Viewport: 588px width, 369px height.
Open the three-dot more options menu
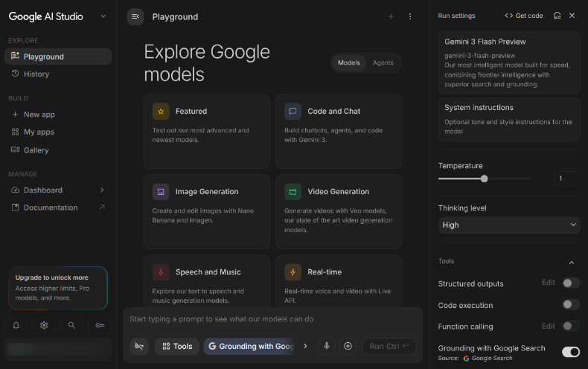pyautogui.click(x=410, y=16)
